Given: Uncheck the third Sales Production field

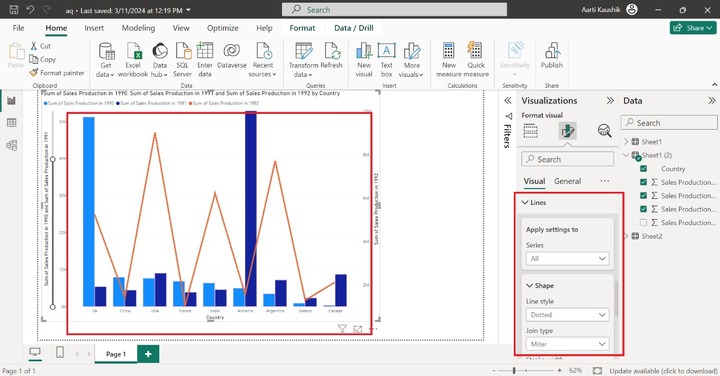Looking at the screenshot, I should click(x=643, y=209).
